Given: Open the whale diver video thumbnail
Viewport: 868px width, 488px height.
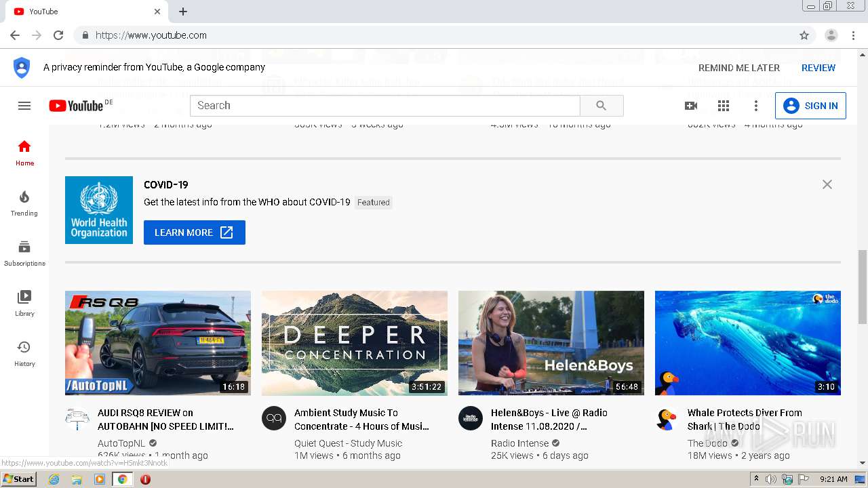Looking at the screenshot, I should pos(748,343).
